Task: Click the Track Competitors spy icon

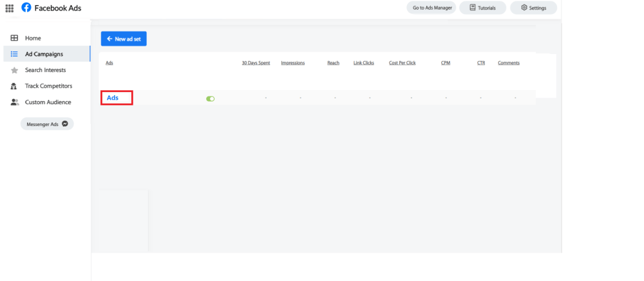Action: [14, 86]
